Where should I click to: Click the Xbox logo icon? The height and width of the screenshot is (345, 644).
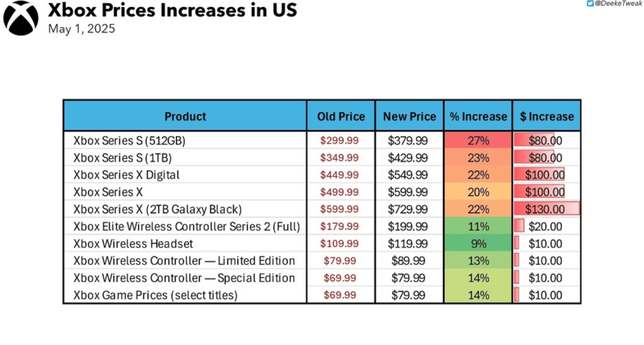click(20, 18)
